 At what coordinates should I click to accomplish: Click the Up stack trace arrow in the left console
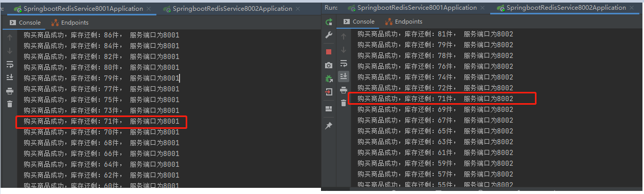click(x=9, y=37)
